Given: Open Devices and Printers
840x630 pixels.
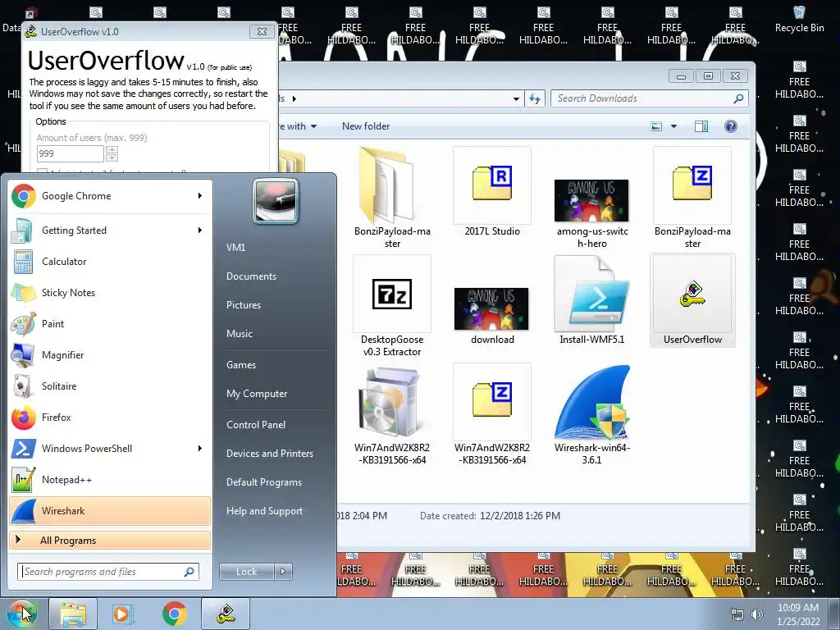Looking at the screenshot, I should [x=269, y=454].
